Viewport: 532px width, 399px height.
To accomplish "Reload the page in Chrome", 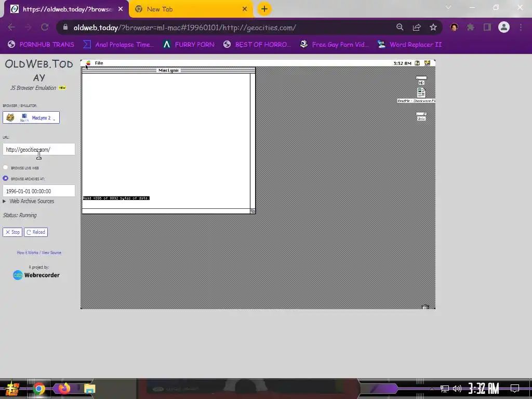I will (45, 28).
